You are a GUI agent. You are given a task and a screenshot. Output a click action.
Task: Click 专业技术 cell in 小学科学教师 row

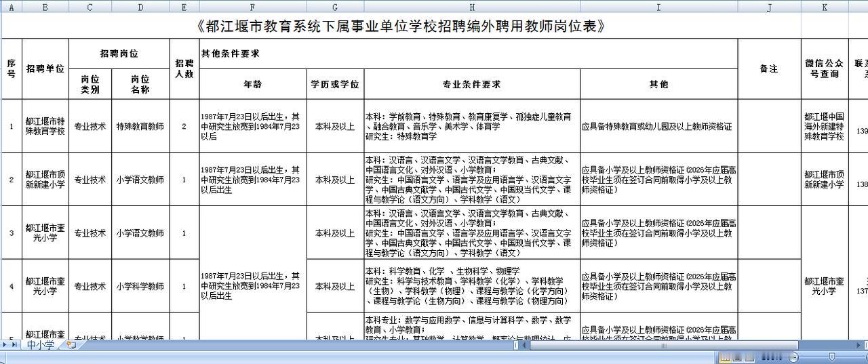90,286
